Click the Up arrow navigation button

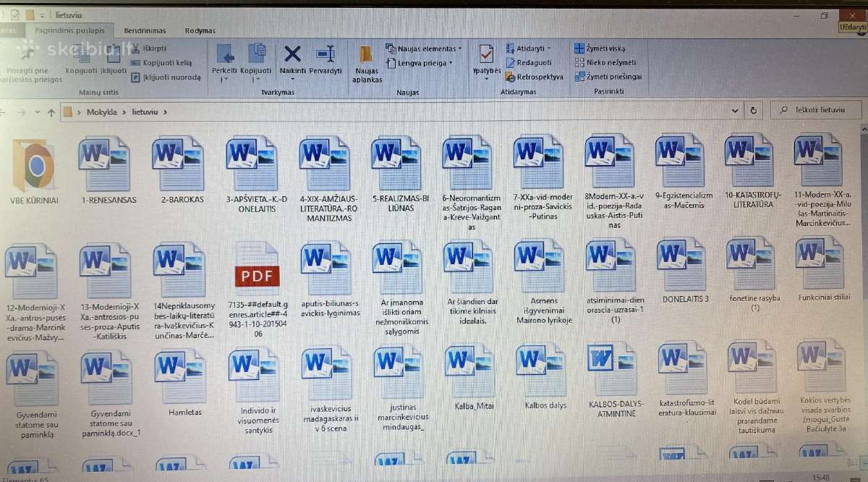coord(51,112)
